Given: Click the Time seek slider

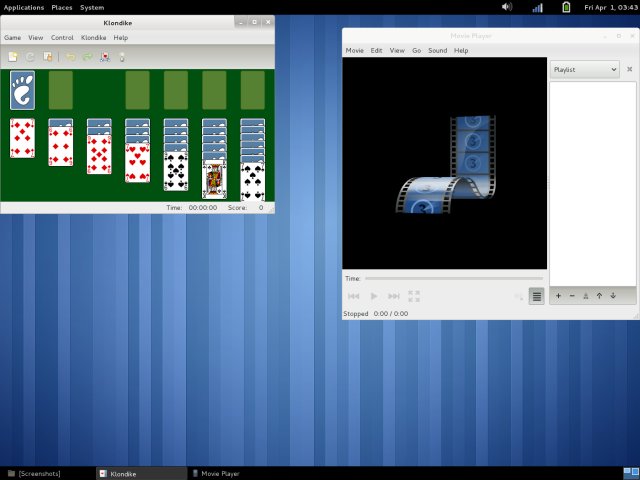Looking at the screenshot, I should point(454,278).
